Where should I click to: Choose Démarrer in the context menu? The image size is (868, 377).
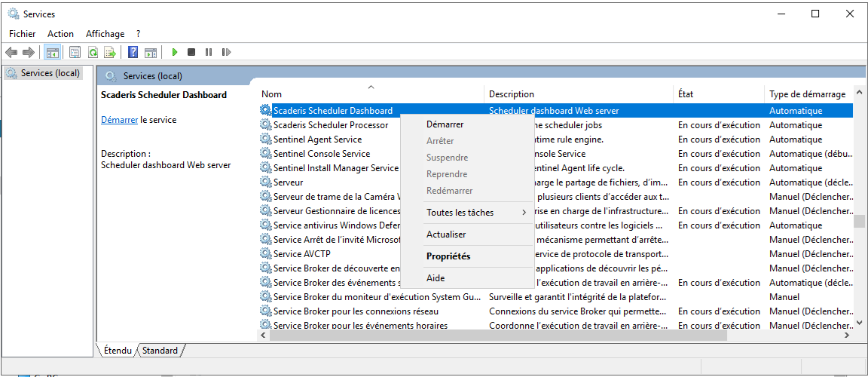(x=467, y=124)
